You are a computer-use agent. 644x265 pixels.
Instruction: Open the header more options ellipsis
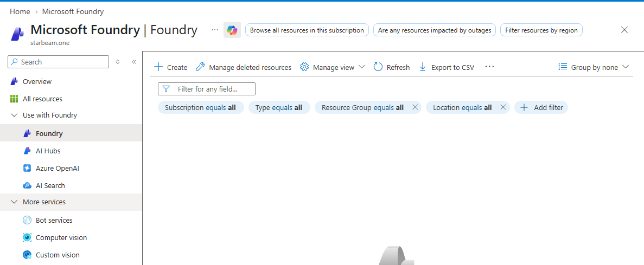tap(214, 30)
